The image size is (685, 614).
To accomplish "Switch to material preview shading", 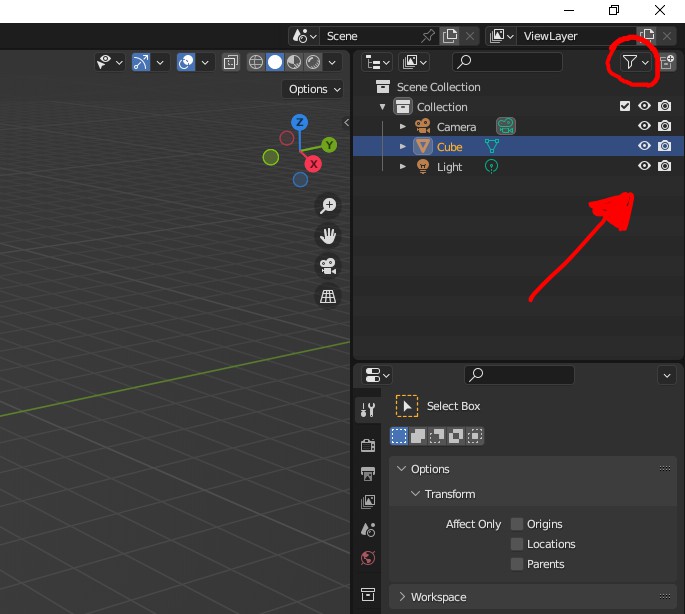I will [294, 62].
